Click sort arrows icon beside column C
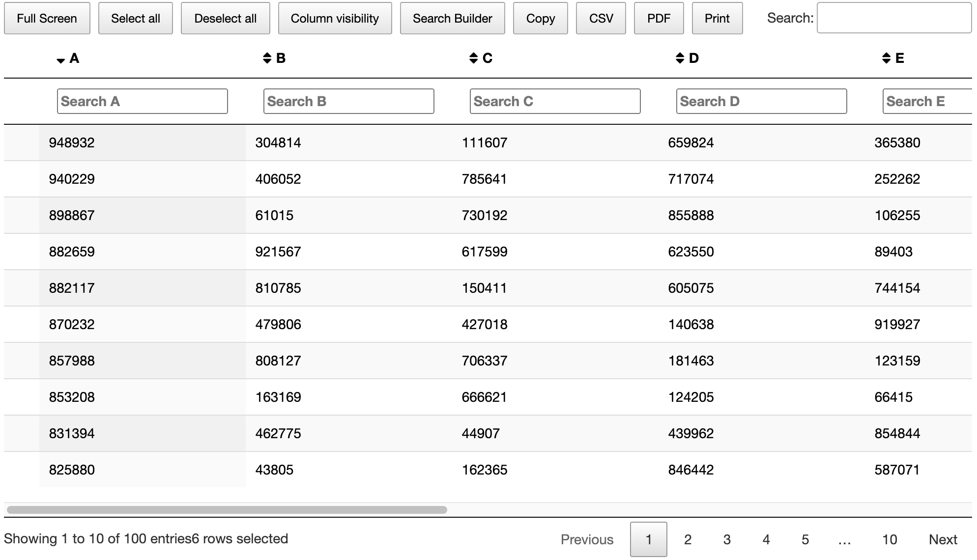Screen dimensions: 977x560 (473, 58)
